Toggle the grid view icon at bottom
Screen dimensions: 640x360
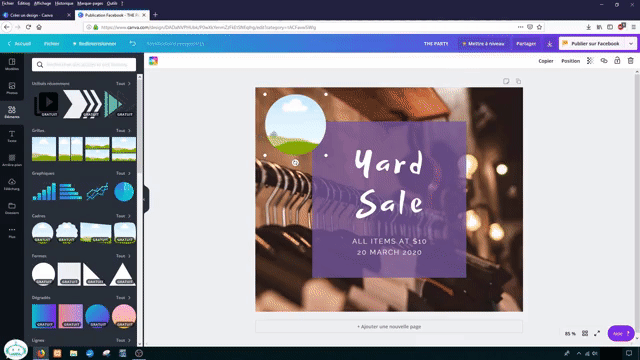point(585,333)
